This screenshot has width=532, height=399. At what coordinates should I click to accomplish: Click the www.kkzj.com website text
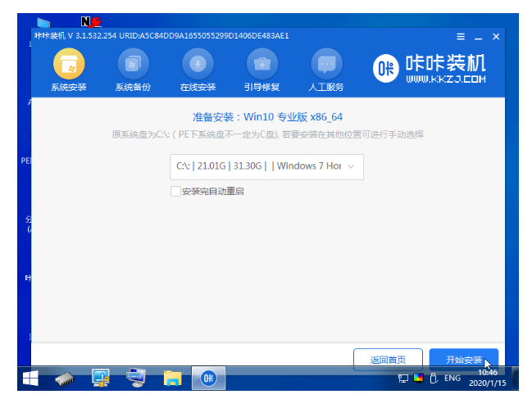(446, 79)
